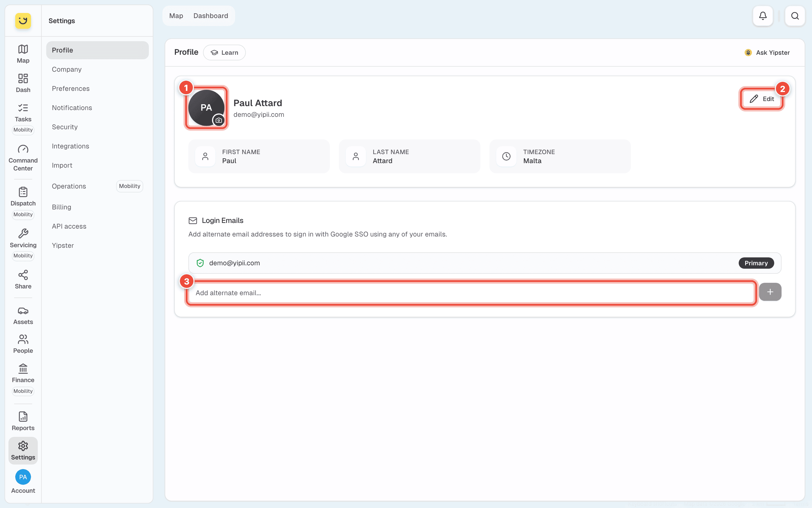Click the Learn button
This screenshot has width=812, height=508.
tap(224, 52)
